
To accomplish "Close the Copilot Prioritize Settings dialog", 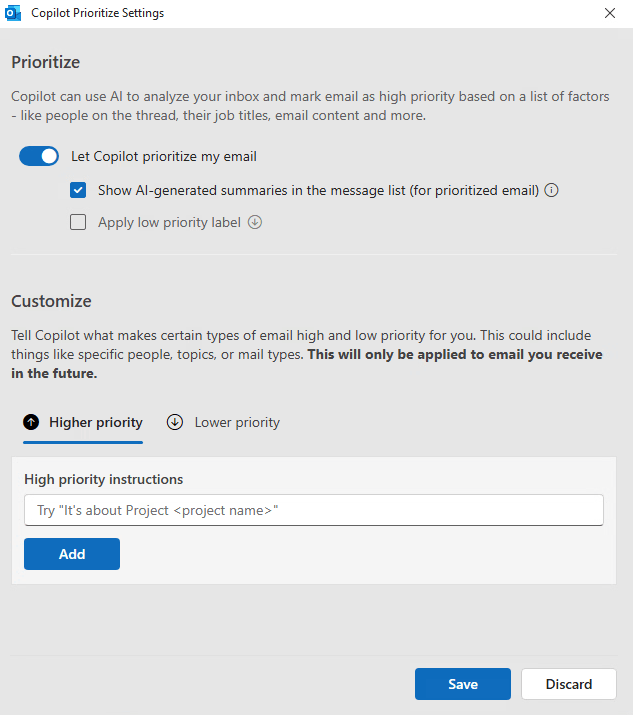I will (x=610, y=13).
